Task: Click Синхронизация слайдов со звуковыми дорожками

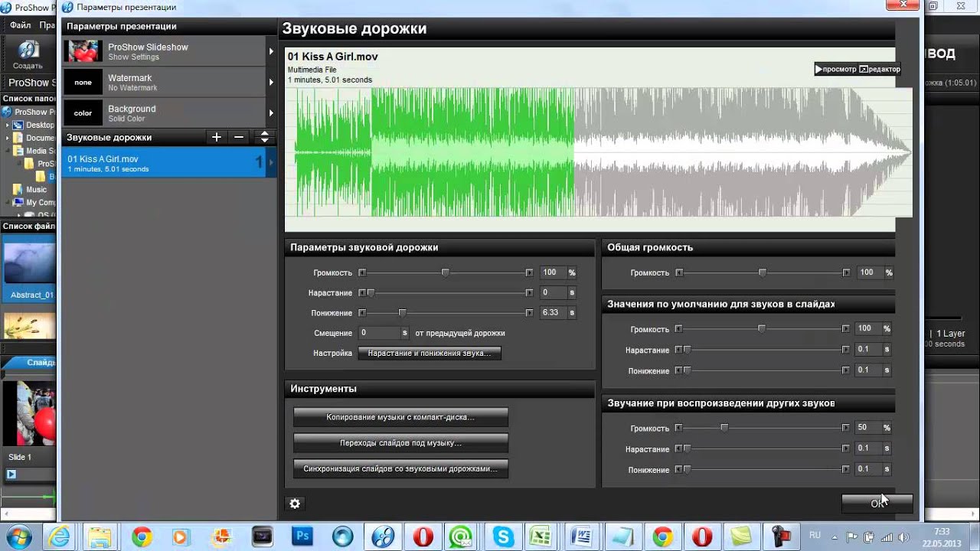Action: [400, 468]
